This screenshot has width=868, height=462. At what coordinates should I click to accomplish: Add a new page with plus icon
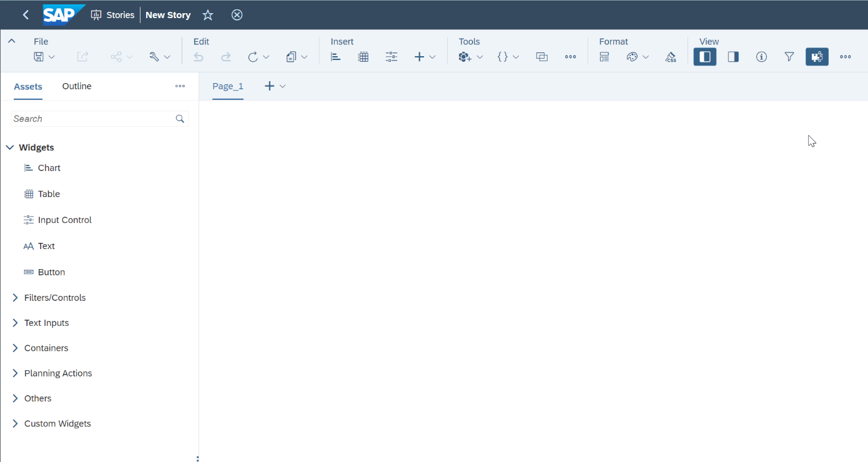coord(270,86)
